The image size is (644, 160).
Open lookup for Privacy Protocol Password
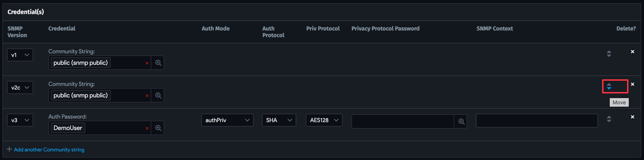tap(461, 122)
